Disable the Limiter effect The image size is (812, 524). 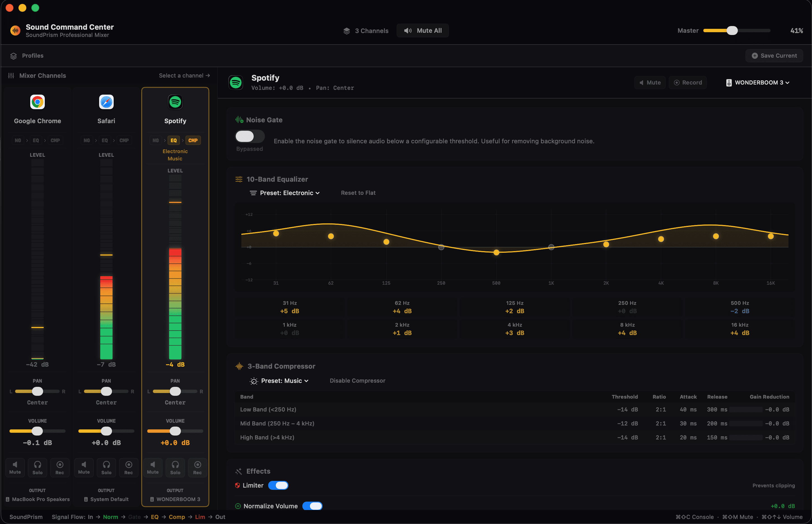tap(278, 485)
